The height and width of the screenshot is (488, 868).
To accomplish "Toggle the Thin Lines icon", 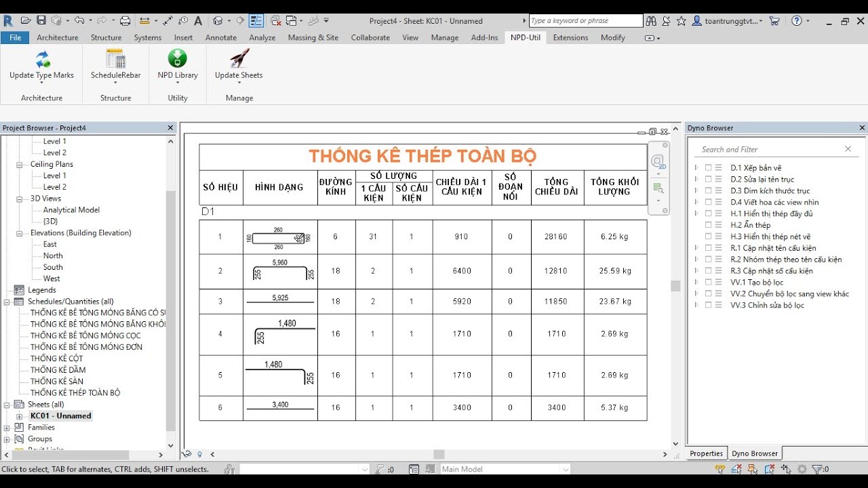I will coord(256,21).
